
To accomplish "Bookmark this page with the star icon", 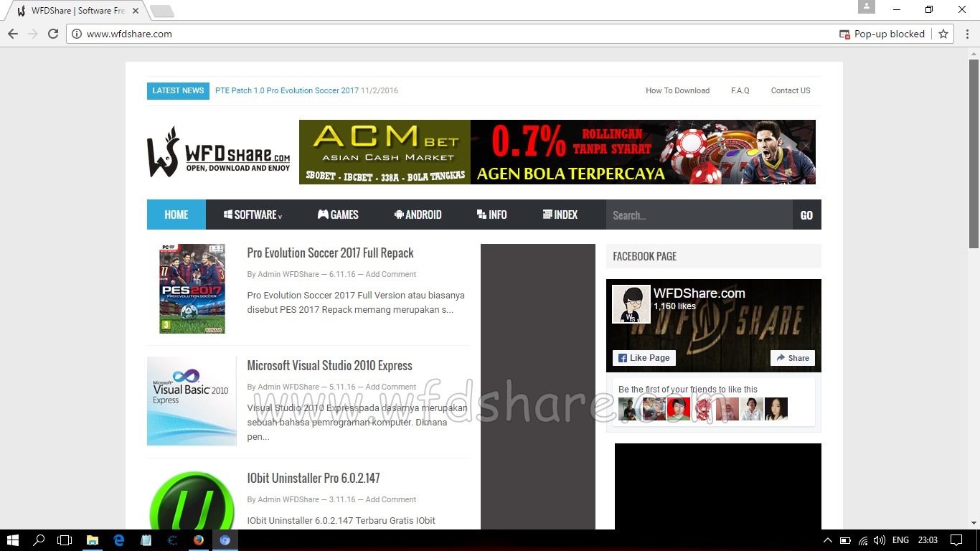I will click(x=943, y=34).
